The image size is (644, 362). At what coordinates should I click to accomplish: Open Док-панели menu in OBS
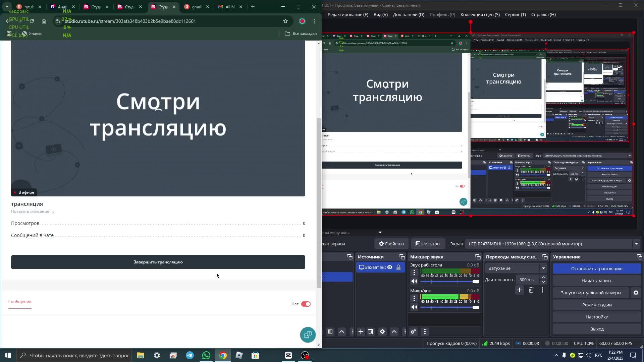(x=409, y=14)
